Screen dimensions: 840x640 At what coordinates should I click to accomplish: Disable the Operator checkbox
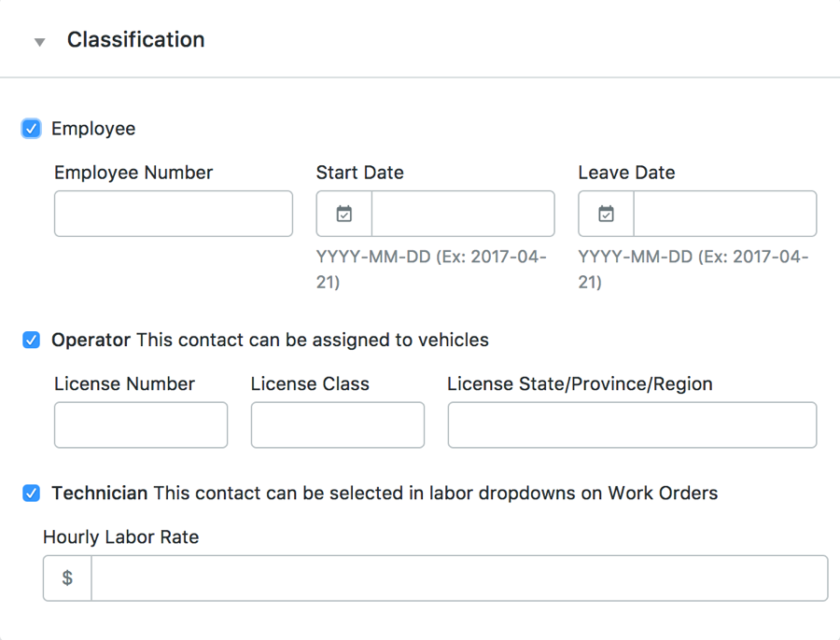tap(32, 340)
